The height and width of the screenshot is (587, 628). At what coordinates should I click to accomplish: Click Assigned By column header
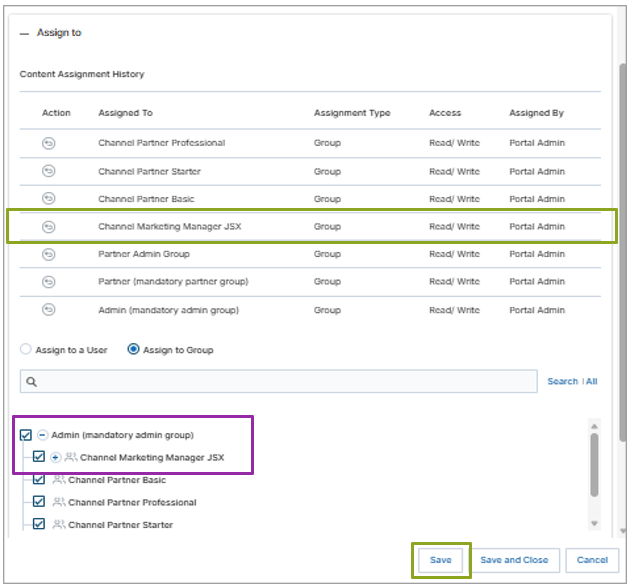(536, 113)
